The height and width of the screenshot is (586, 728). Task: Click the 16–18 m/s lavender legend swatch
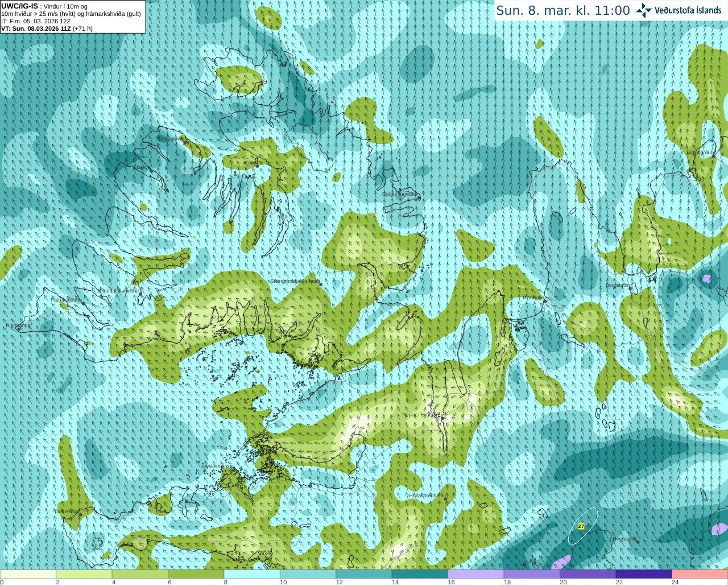pos(476,574)
